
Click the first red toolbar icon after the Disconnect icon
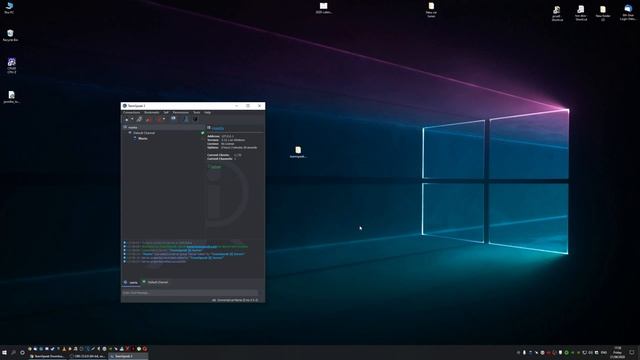point(149,119)
